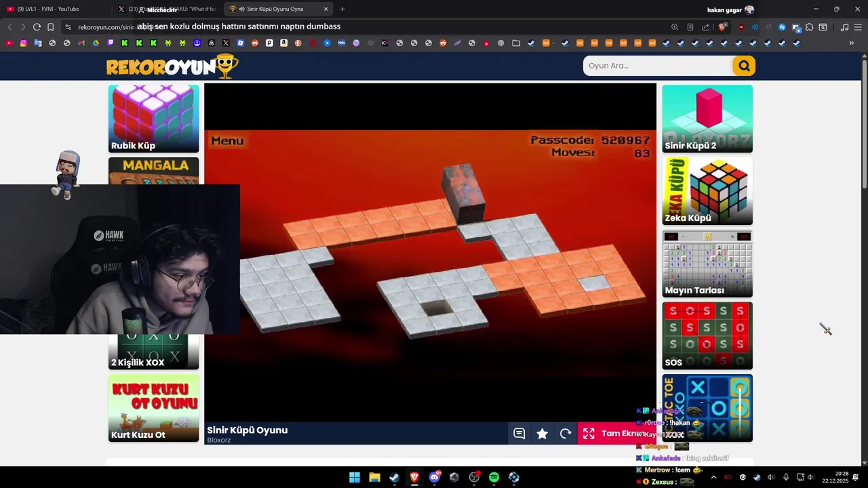Viewport: 868px width, 488px height.
Task: Open a new browser tab
Action: [x=342, y=9]
